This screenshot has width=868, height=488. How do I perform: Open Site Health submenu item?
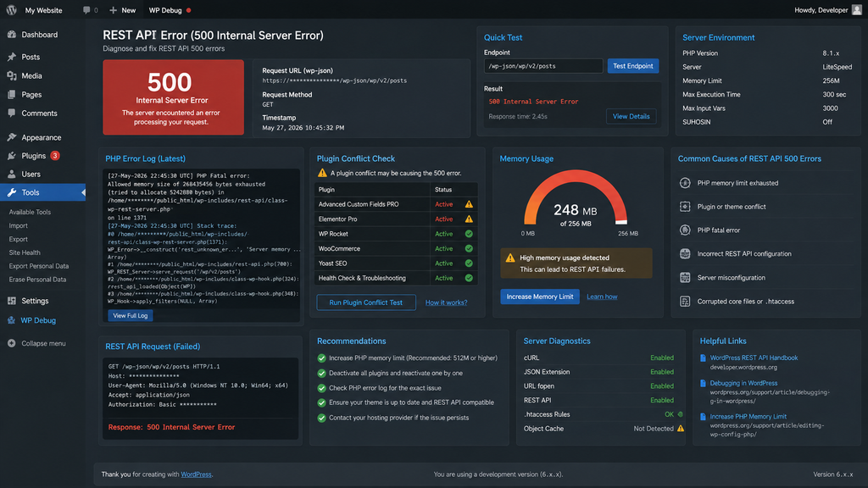click(x=25, y=252)
